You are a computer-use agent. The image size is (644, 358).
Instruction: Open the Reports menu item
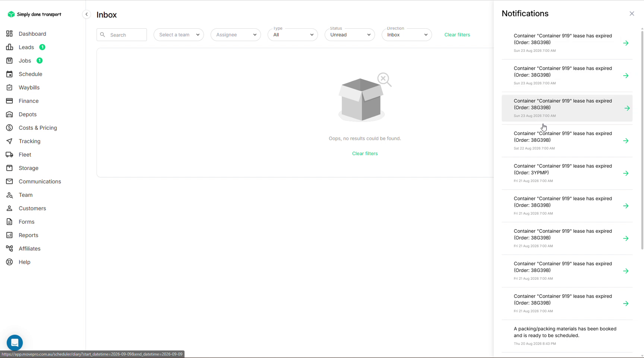tap(28, 235)
